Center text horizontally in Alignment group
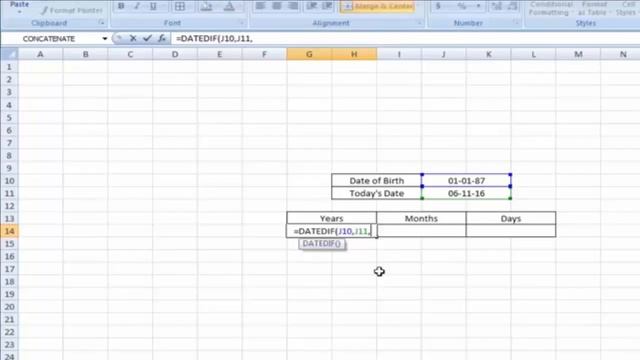 click(276, 6)
